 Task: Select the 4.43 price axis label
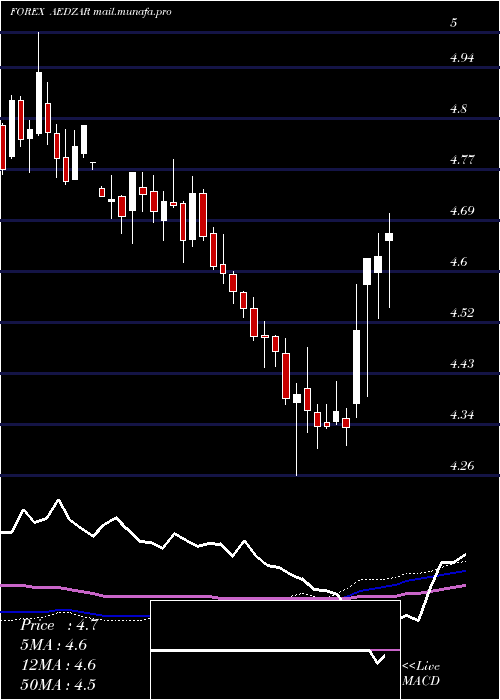[x=461, y=364]
